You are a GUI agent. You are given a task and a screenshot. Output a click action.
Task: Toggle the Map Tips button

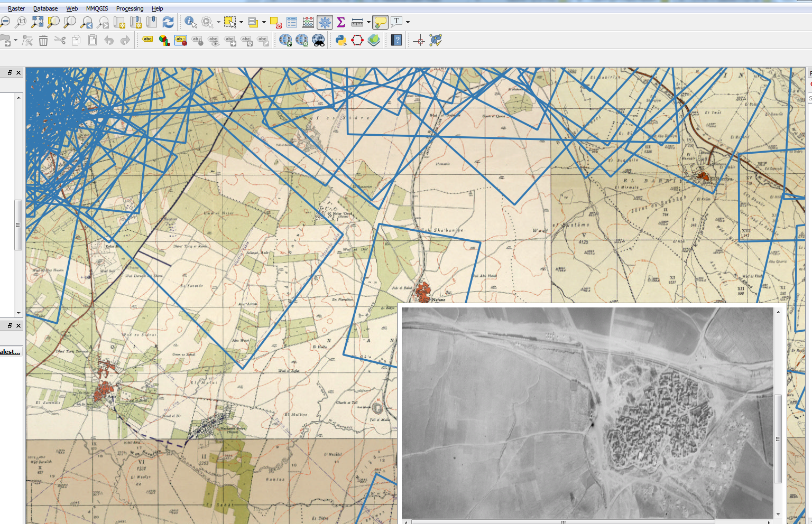coord(380,22)
